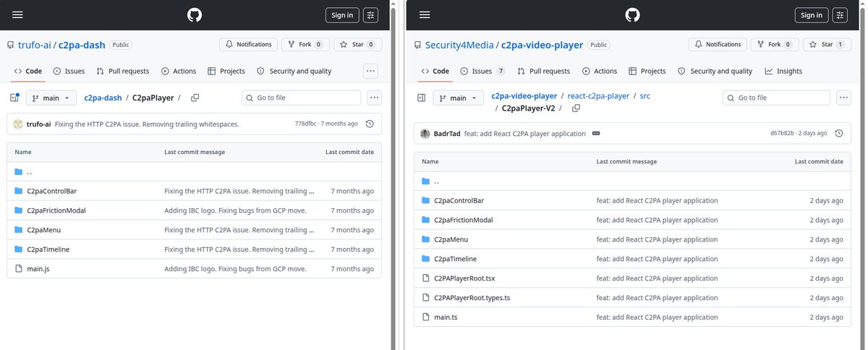The image size is (868, 350).
Task: Copy path icon next to C2paPlayer breadcrumb
Action: [195, 98]
